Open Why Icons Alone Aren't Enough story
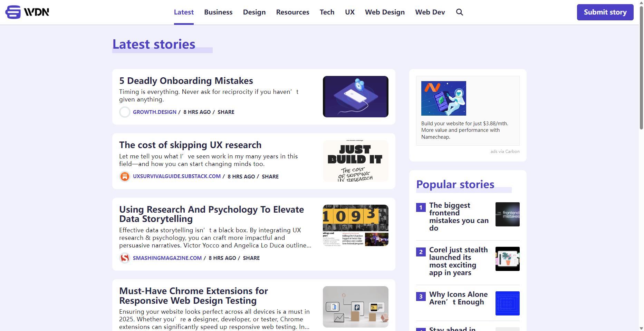This screenshot has width=644, height=331. pyautogui.click(x=458, y=298)
